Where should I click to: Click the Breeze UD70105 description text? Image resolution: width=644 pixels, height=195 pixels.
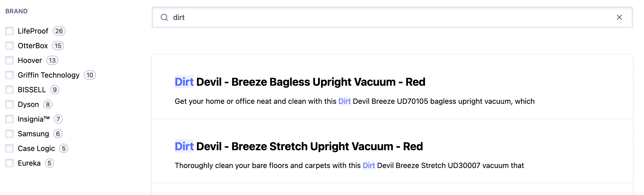[354, 101]
